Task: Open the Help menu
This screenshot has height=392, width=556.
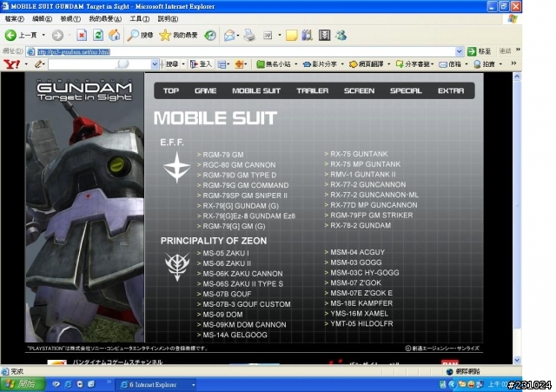Action: [168, 19]
